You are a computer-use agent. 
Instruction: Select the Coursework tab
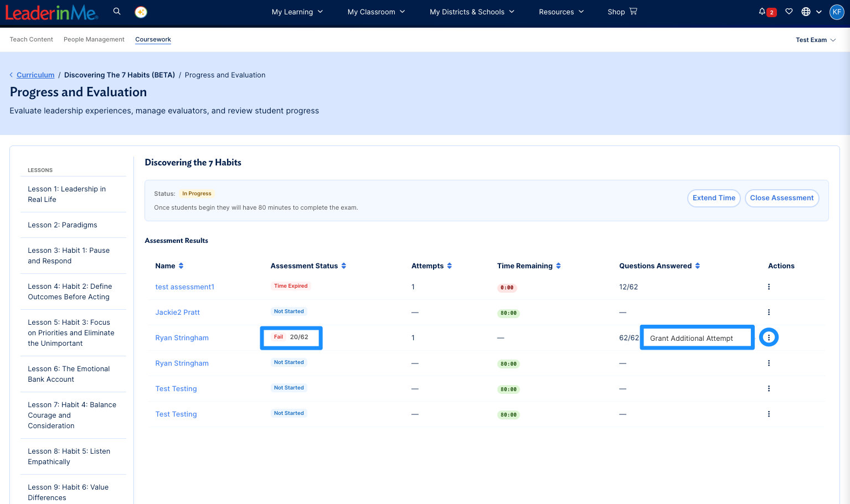[153, 39]
